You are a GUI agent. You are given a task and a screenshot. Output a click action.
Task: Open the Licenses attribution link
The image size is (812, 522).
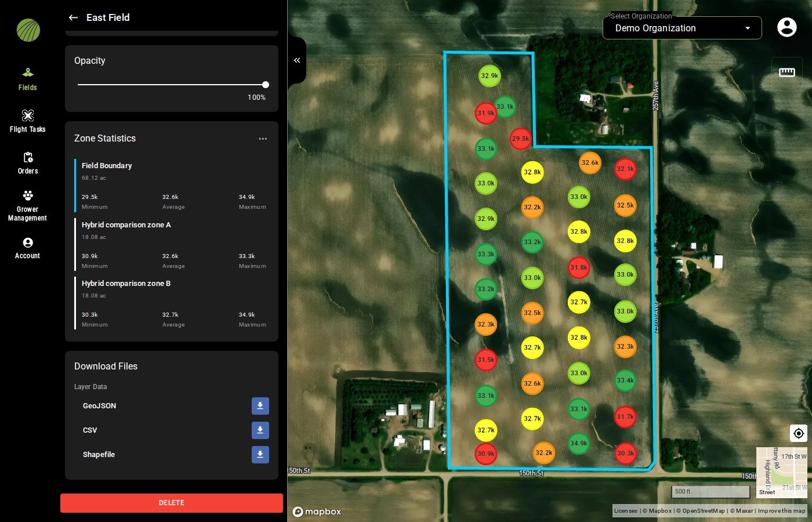pyautogui.click(x=625, y=511)
